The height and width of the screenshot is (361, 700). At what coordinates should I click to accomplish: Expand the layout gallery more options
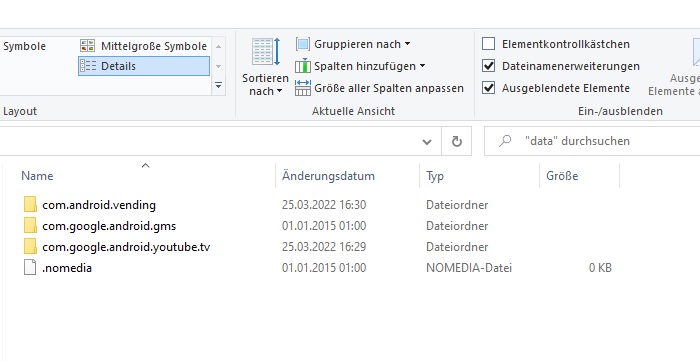click(218, 85)
